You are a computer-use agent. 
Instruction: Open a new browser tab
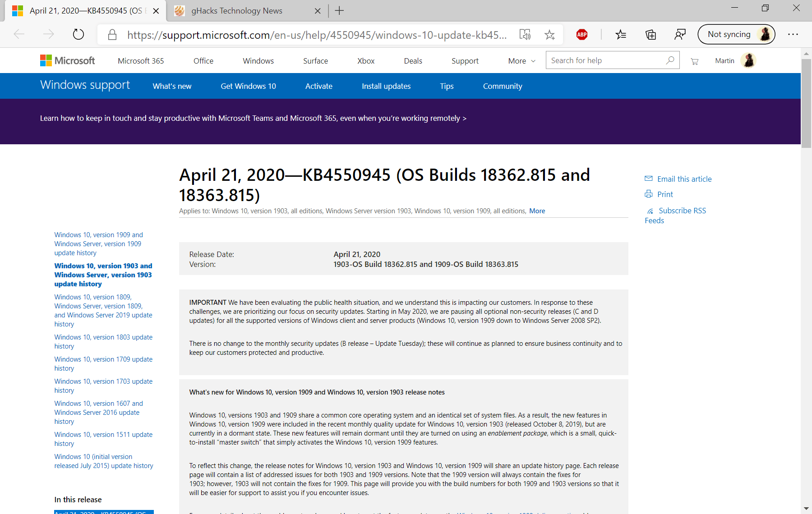point(340,11)
